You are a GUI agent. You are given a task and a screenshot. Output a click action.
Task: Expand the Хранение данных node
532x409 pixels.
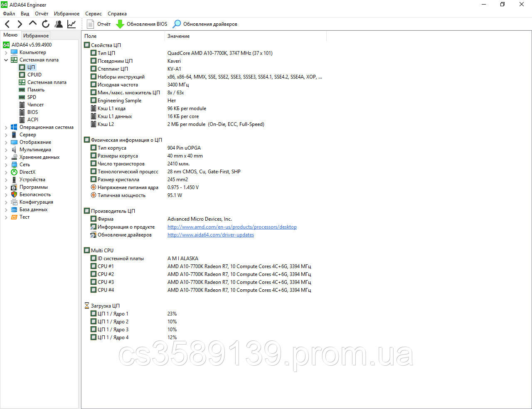pos(6,158)
